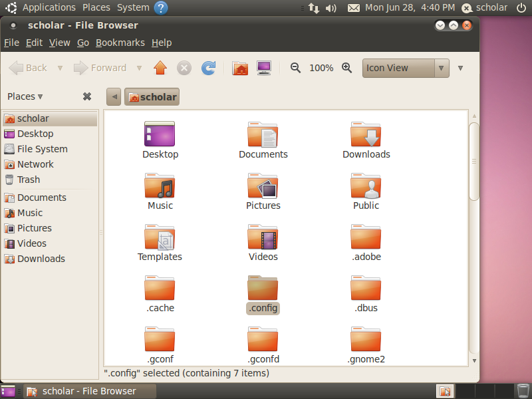
Task: Click the Stop loading button
Action: (x=184, y=68)
